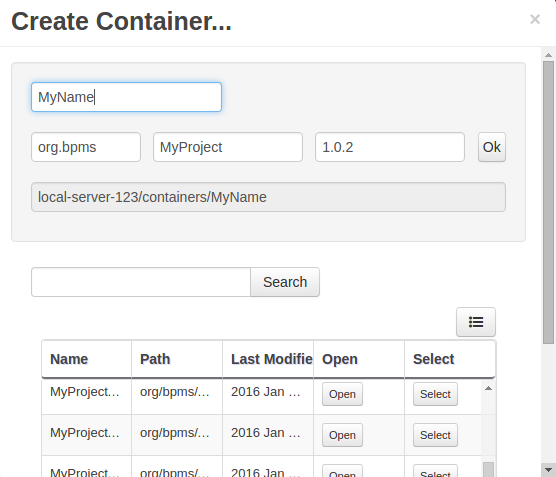Viewport: 556px width, 477px height.
Task: Click the container name field containing MyName
Action: [x=126, y=97]
